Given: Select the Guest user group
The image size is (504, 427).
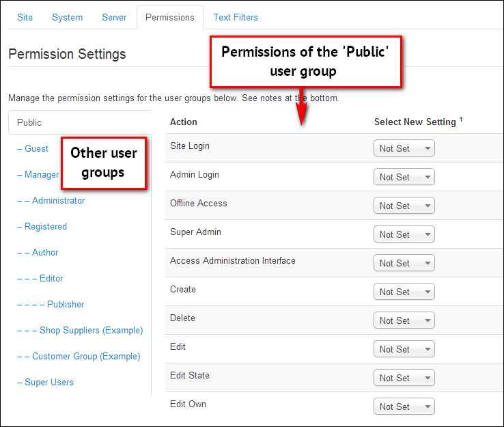Looking at the screenshot, I should [33, 148].
